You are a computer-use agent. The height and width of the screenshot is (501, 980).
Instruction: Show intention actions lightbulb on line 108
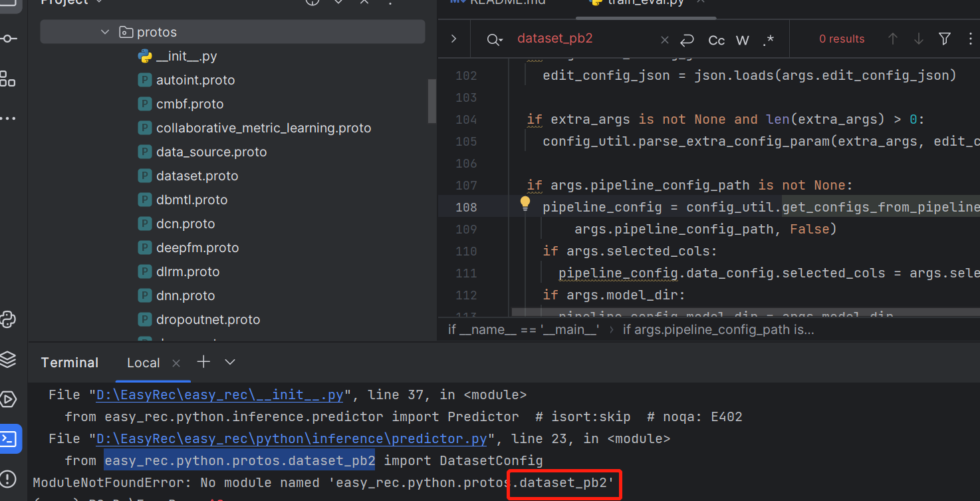tap(525, 202)
